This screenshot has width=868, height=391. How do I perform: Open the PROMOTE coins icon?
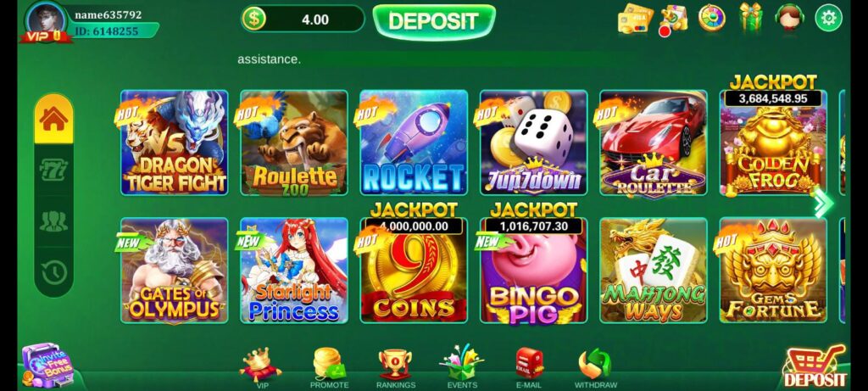point(329,368)
